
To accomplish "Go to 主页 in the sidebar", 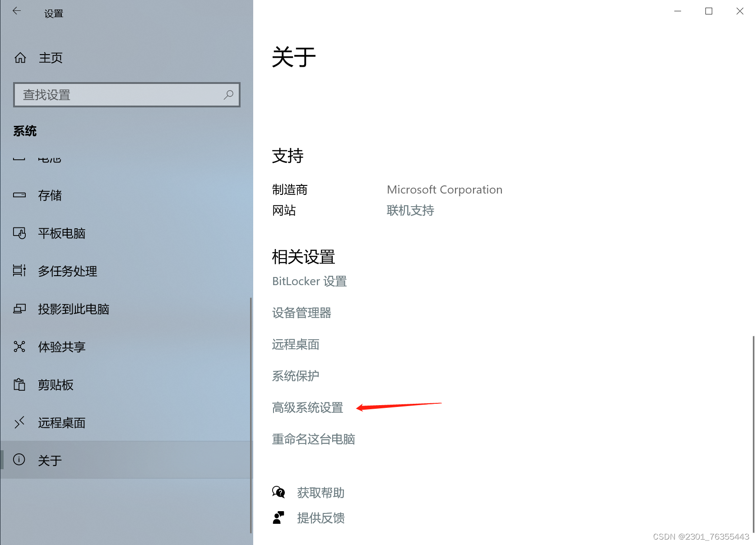I will point(51,58).
